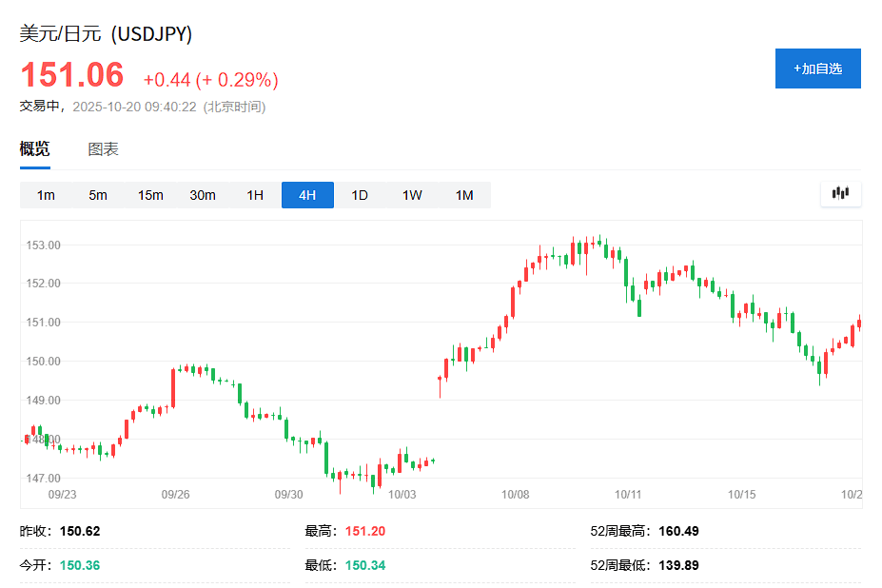This screenshot has width=882, height=588.
Task: Add USDJPY to watchlist with +加自选
Action: tap(817, 69)
